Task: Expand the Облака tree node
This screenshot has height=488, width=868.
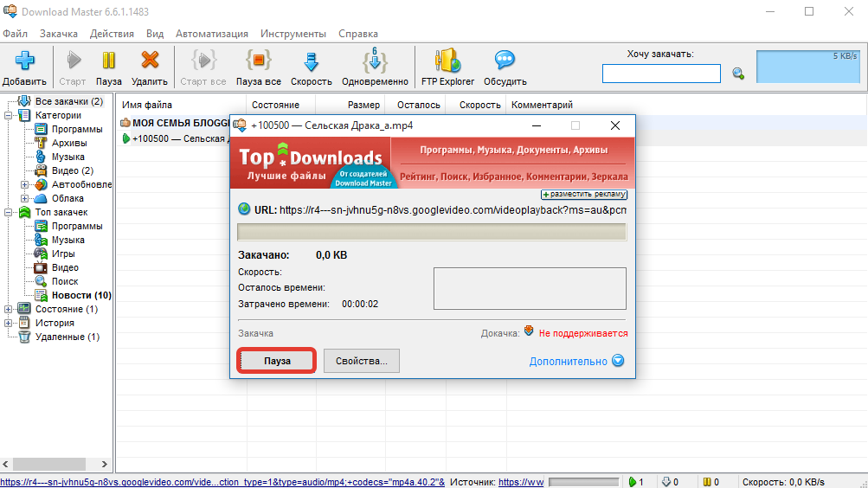Action: tap(25, 198)
